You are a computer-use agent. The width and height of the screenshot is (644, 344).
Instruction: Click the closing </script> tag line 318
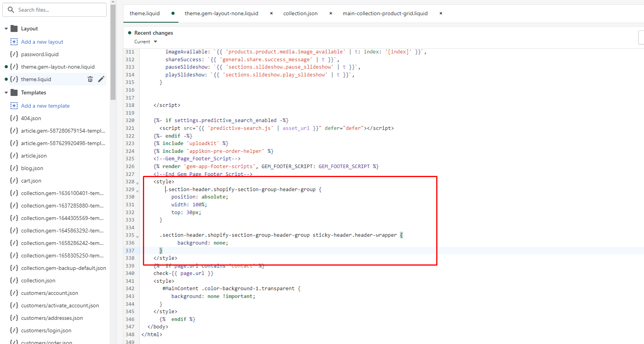[x=167, y=105]
